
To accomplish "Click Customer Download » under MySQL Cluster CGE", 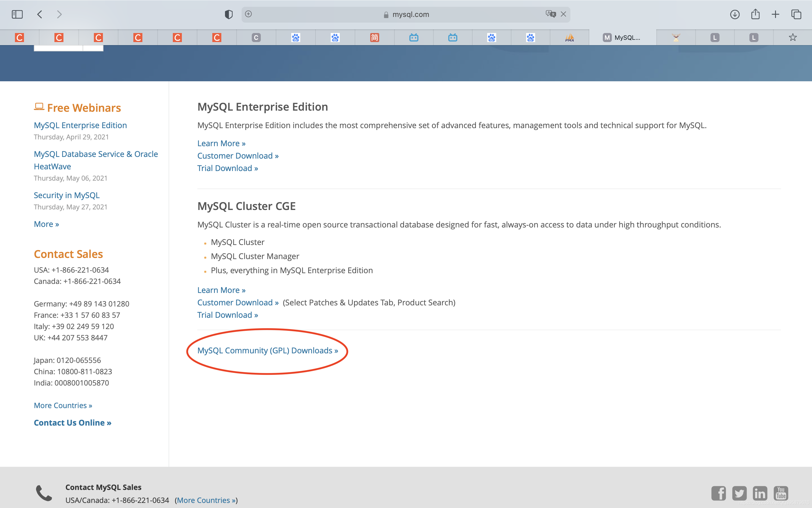I will [x=238, y=303].
